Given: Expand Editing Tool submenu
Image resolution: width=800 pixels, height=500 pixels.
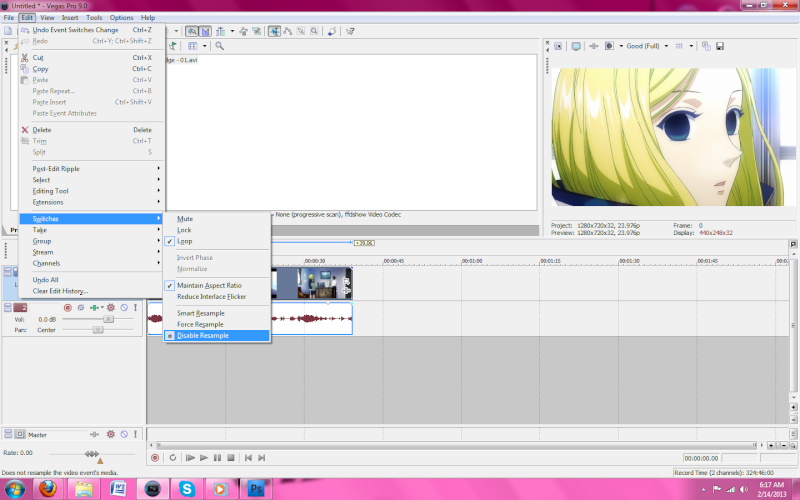Looking at the screenshot, I should [91, 191].
